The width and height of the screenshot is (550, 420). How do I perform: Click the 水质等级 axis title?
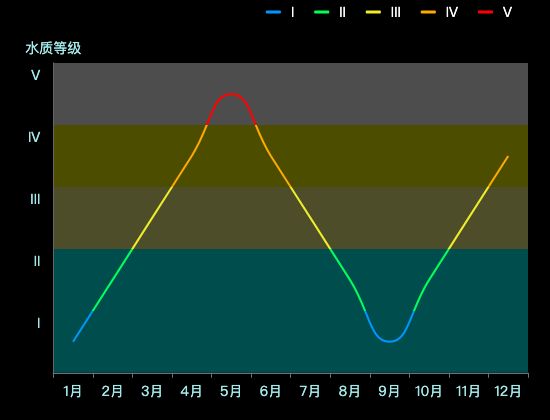(x=53, y=48)
